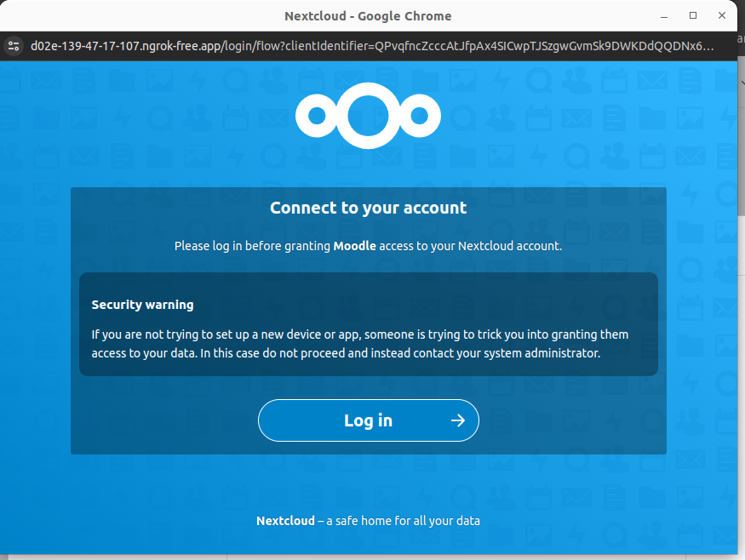Image resolution: width=745 pixels, height=560 pixels.
Task: Click the security warning paragraph text
Action: [359, 344]
